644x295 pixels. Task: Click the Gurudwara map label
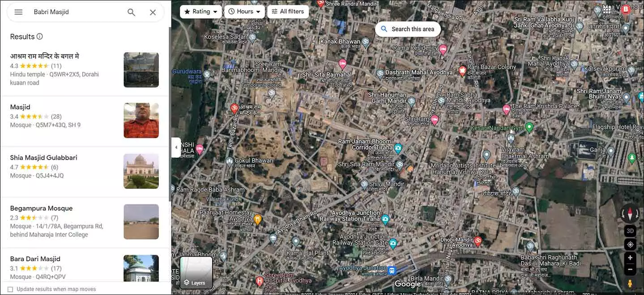[x=187, y=71]
